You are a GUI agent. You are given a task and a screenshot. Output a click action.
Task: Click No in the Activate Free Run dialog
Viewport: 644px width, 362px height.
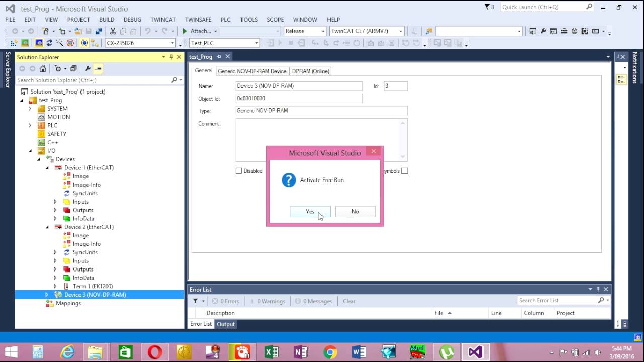pyautogui.click(x=355, y=211)
